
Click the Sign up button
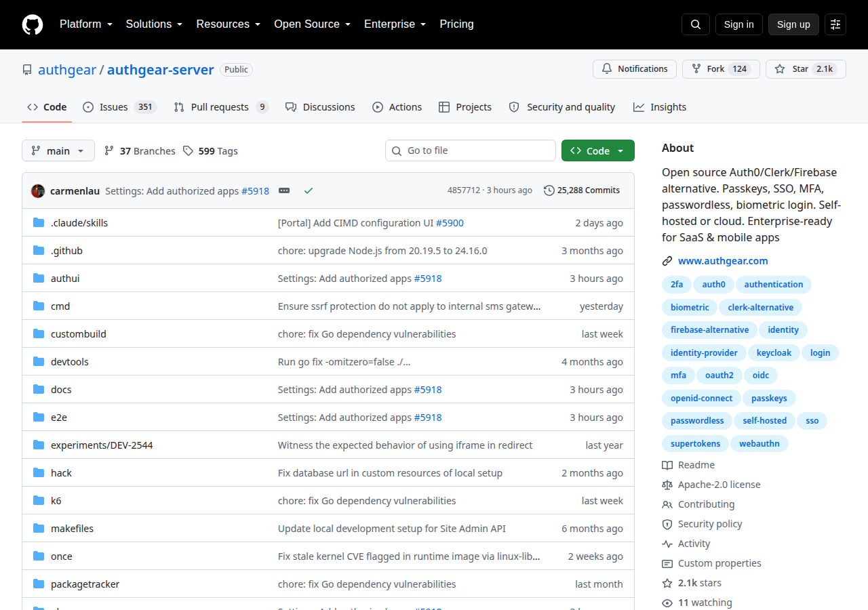click(x=793, y=24)
